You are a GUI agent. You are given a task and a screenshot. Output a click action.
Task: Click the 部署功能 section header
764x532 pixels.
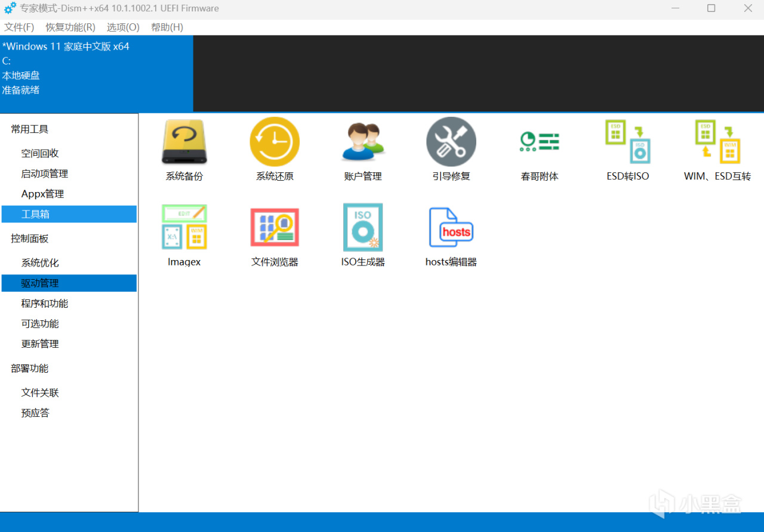(30, 369)
